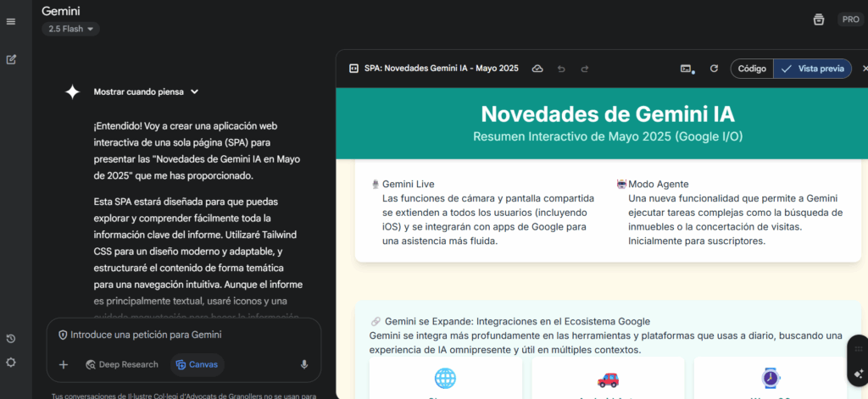Open the main menu hamburger icon
The width and height of the screenshot is (868, 399).
[11, 21]
